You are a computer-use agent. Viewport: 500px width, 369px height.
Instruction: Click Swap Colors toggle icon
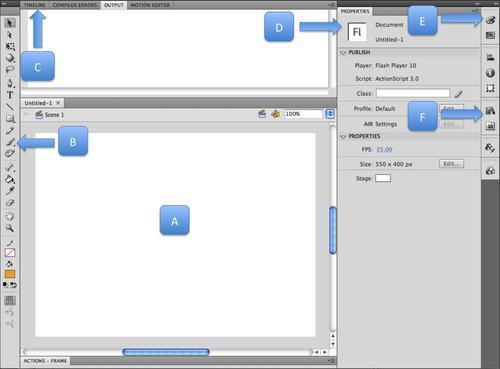pos(14,285)
